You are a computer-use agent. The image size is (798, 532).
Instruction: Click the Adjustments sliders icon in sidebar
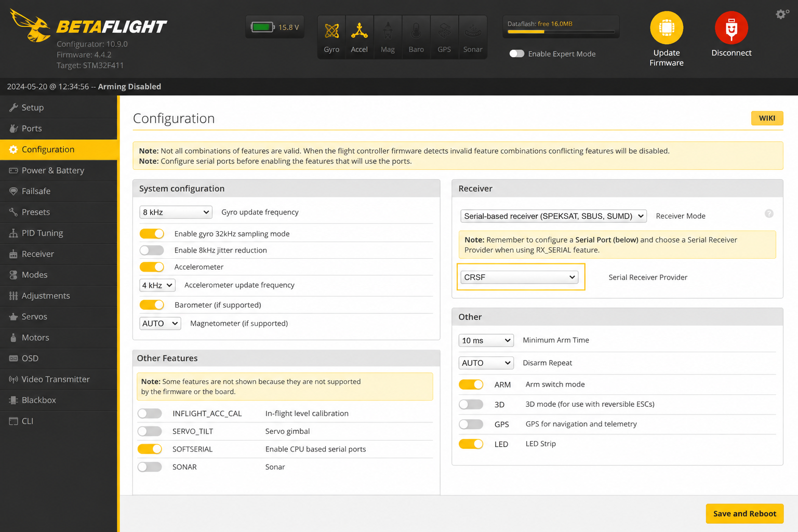14,296
